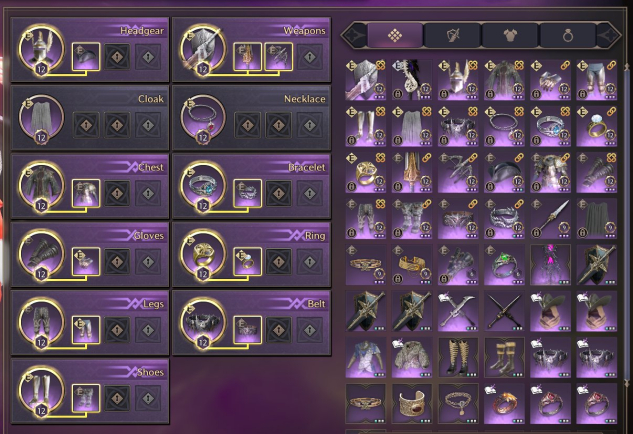Select the Headgear helmet slot icon
Viewport: 633px width, 434px height.
(x=41, y=49)
